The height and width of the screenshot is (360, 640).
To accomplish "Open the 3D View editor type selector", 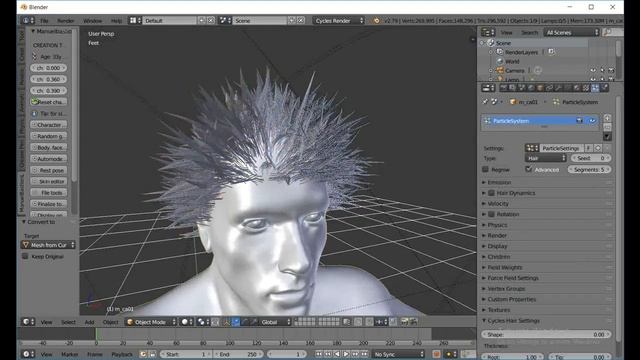I will (x=28, y=322).
